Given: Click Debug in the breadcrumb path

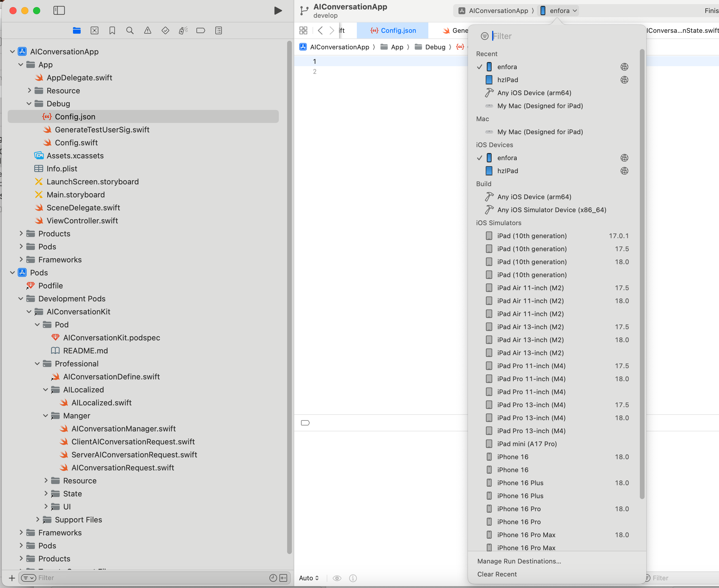Looking at the screenshot, I should pos(430,47).
